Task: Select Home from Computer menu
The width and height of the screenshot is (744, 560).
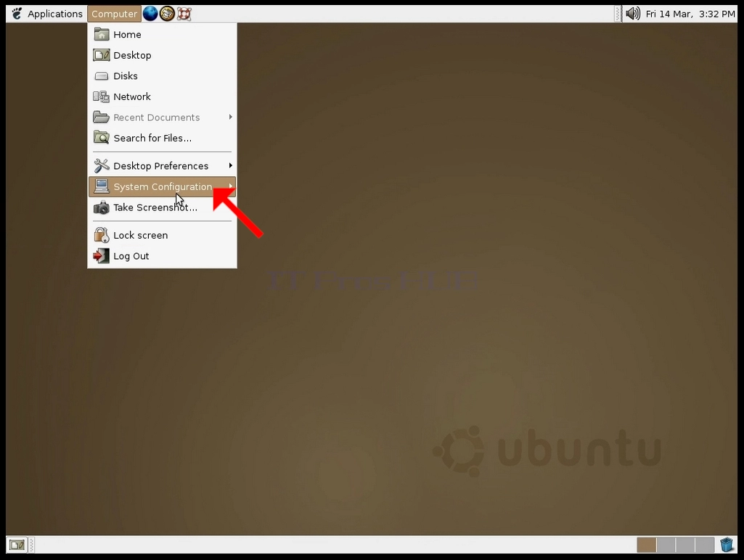Action: point(163,35)
